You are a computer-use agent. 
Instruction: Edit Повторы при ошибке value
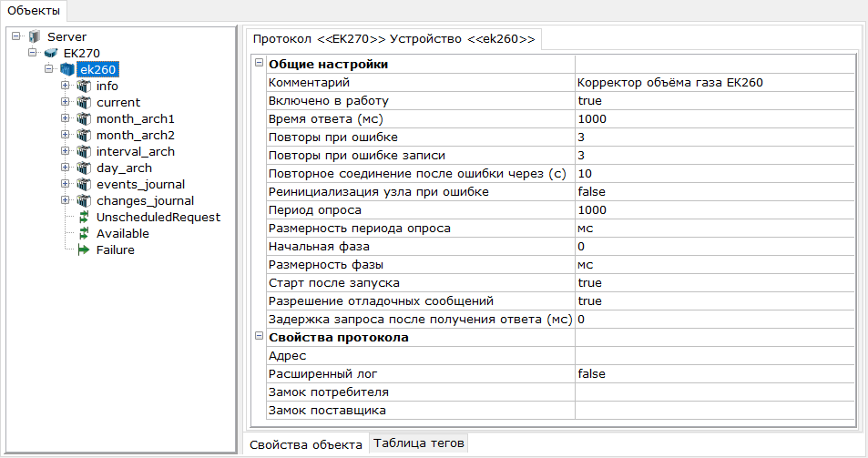pyautogui.click(x=715, y=137)
